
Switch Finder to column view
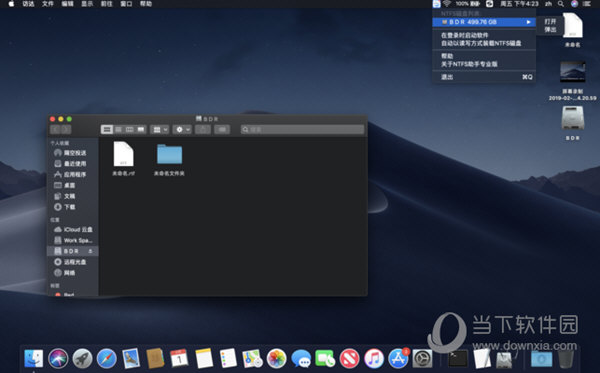[130, 130]
